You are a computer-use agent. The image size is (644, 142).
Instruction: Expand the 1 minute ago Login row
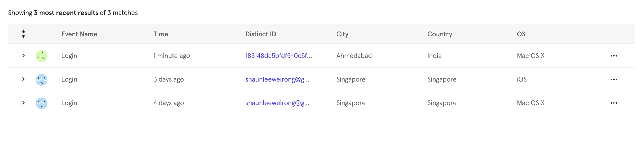tap(23, 56)
